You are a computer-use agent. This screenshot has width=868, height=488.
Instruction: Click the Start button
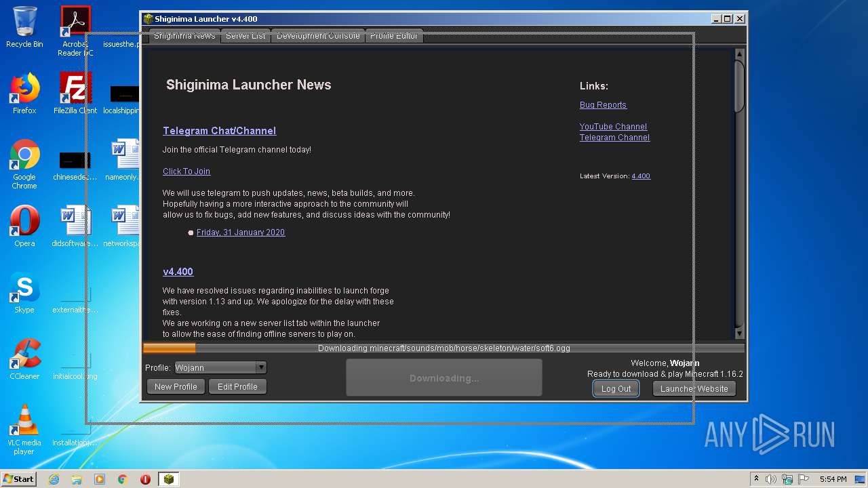point(18,479)
